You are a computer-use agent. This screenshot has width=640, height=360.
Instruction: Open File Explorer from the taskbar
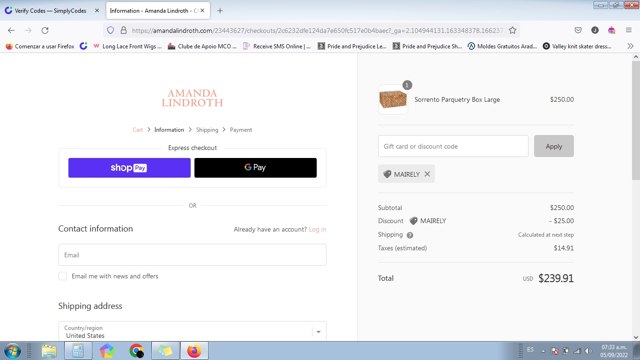49,351
